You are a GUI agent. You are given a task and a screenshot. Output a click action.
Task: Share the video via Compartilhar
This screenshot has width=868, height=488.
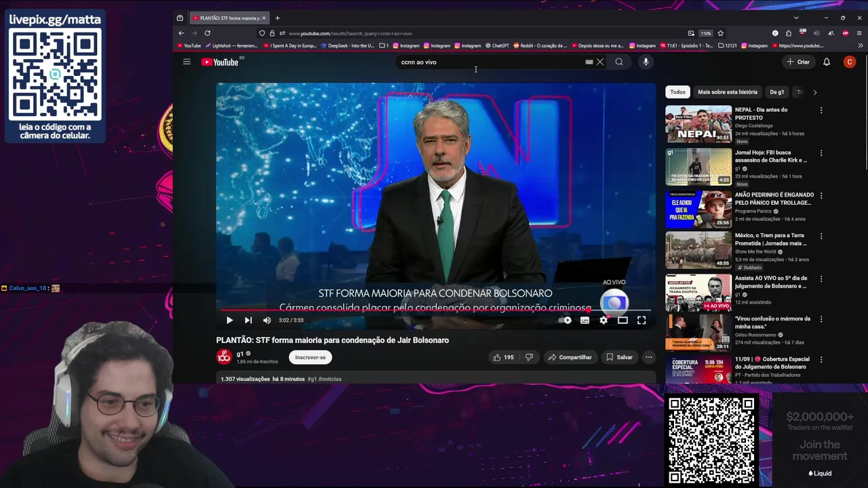pyautogui.click(x=570, y=357)
